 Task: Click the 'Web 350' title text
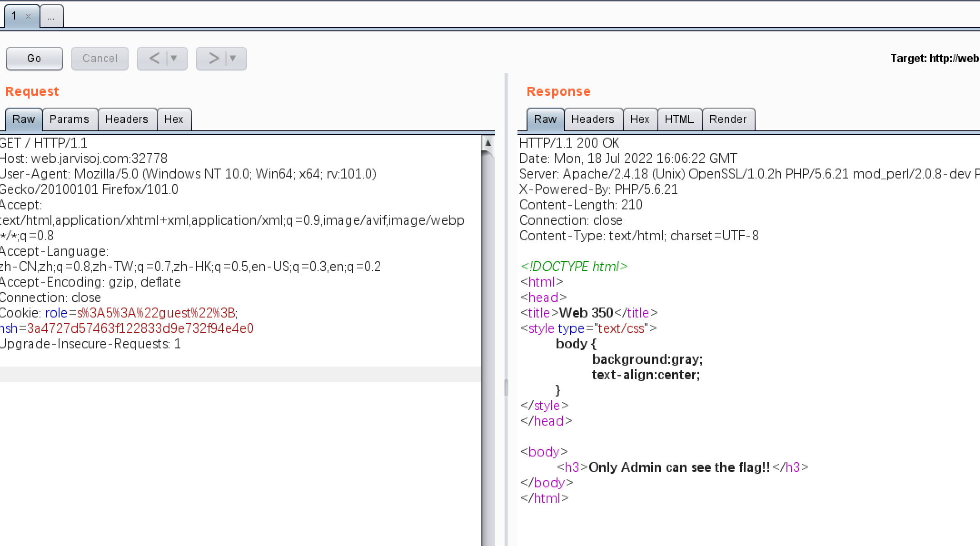(x=586, y=313)
